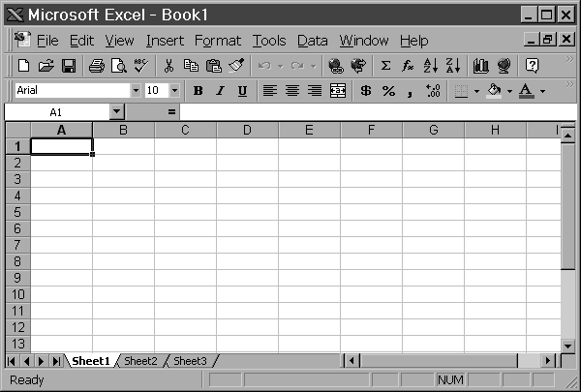The image size is (581, 392).
Task: Click the formula bar input field
Action: pos(378,111)
